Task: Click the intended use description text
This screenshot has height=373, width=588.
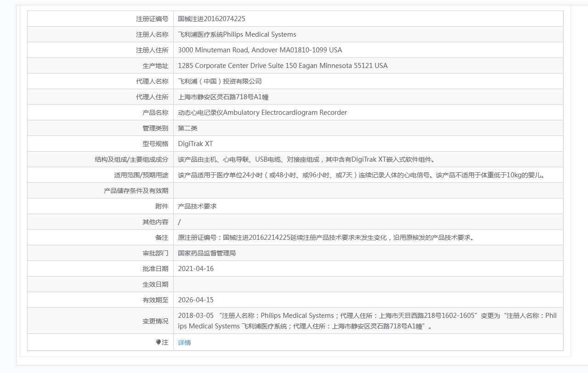Action: coord(361,175)
